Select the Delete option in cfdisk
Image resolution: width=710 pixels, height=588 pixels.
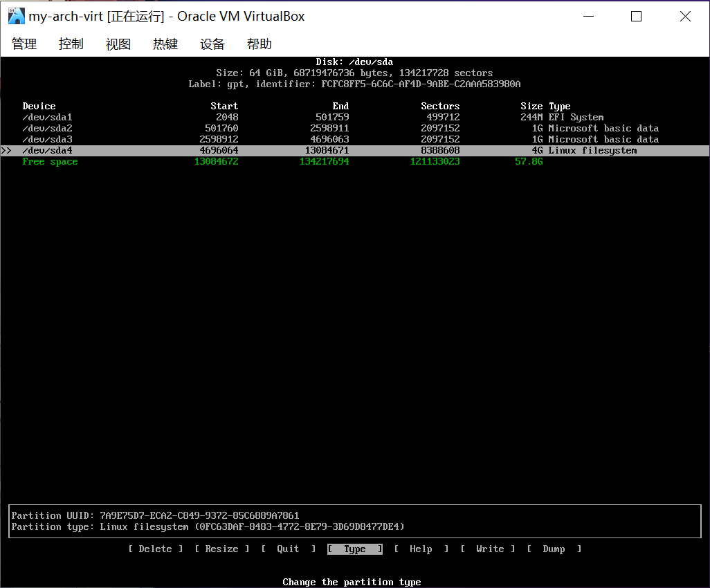tap(156, 549)
